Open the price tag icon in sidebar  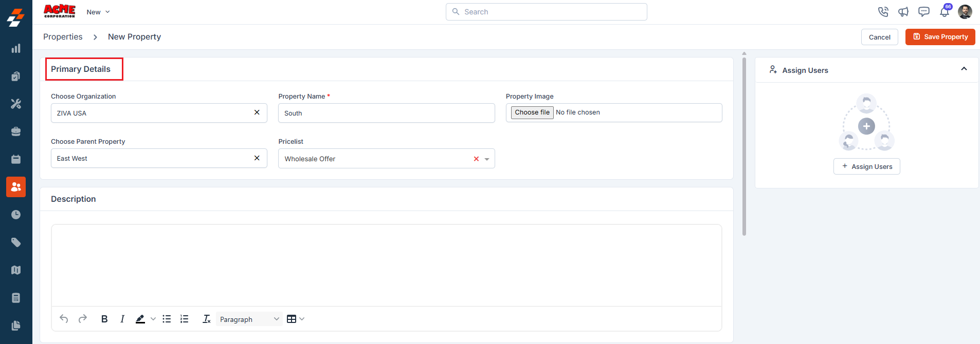[16, 242]
